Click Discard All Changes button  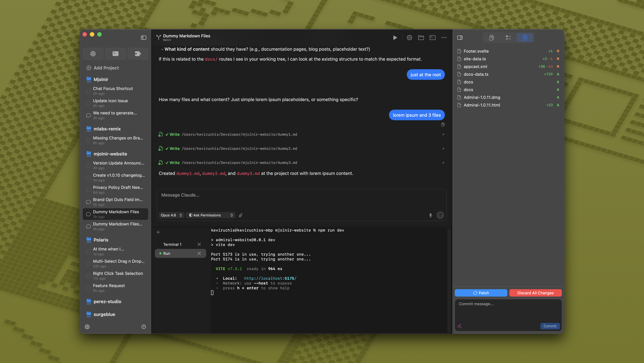click(535, 293)
